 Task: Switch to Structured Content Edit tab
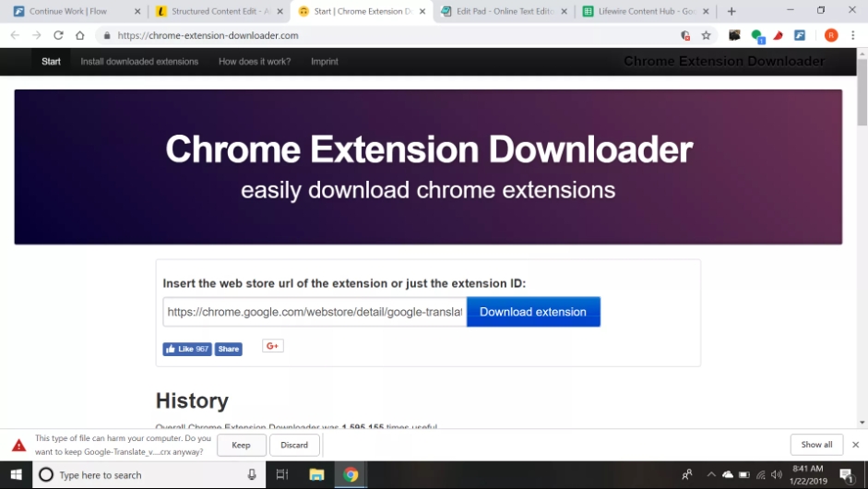click(219, 11)
